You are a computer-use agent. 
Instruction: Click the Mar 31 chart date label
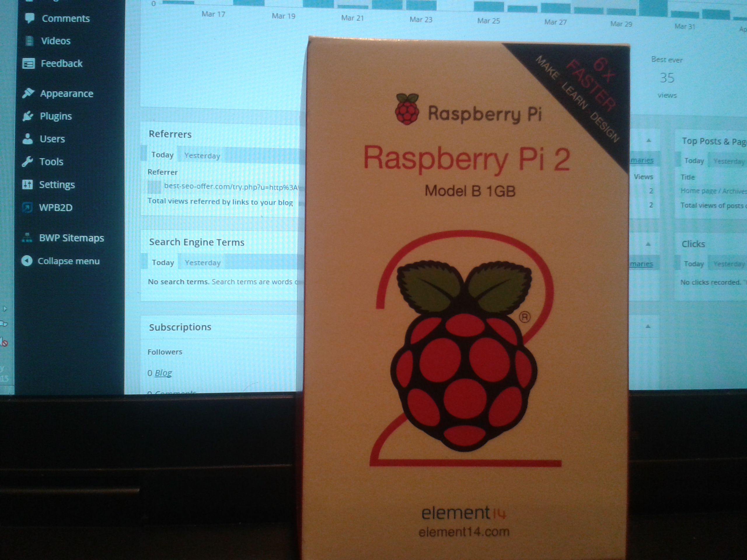(685, 26)
